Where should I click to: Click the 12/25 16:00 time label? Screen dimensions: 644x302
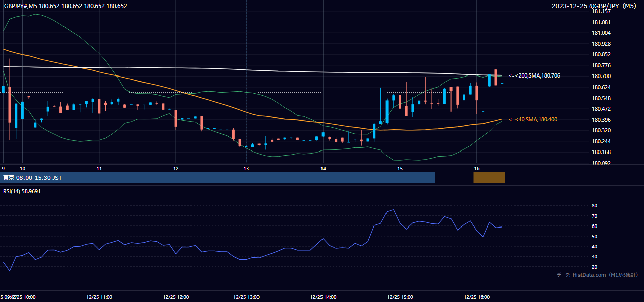[477, 297]
